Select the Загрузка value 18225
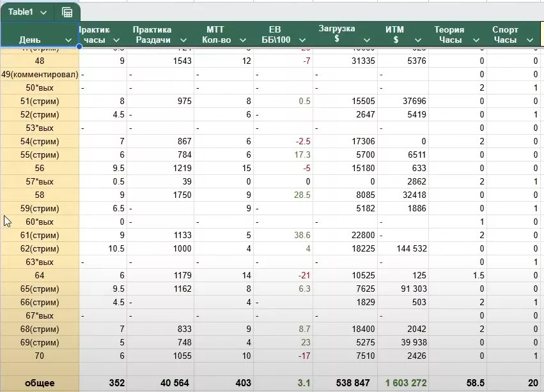The image size is (544, 392). (363, 248)
